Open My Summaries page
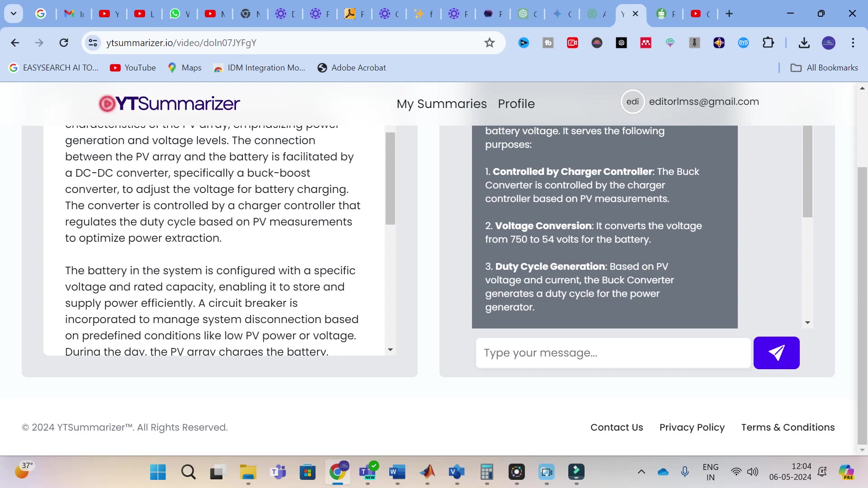Image resolution: width=868 pixels, height=488 pixels. point(441,104)
